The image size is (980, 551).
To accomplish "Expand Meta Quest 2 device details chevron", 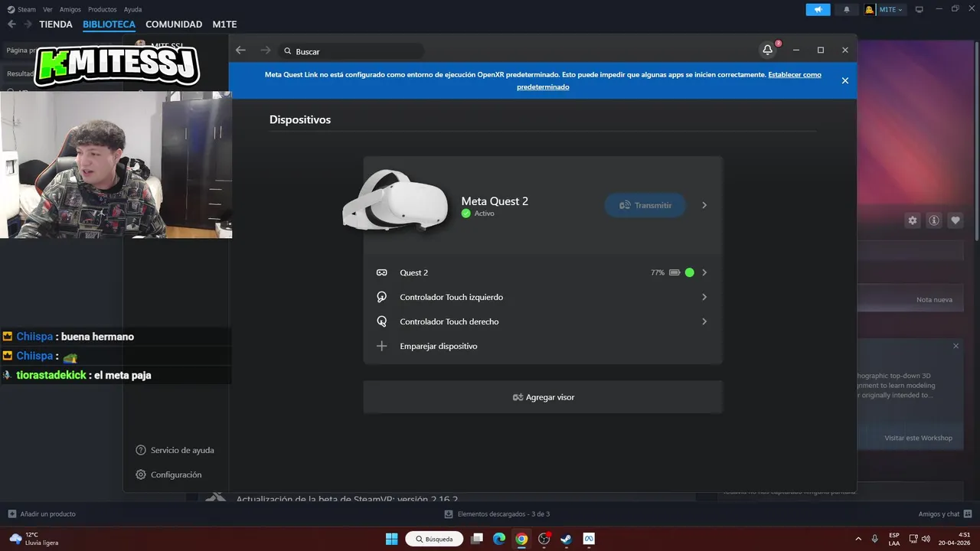I will coord(704,205).
